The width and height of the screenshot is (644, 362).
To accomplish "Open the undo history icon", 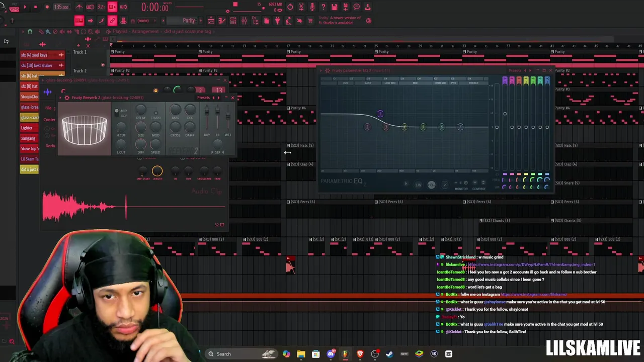I will pos(290,7).
